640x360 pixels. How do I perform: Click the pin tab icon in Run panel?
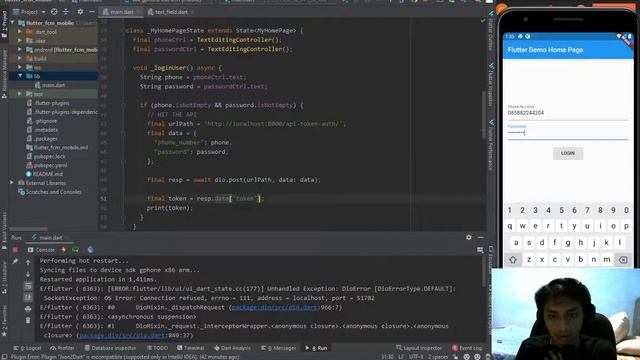tap(16, 262)
